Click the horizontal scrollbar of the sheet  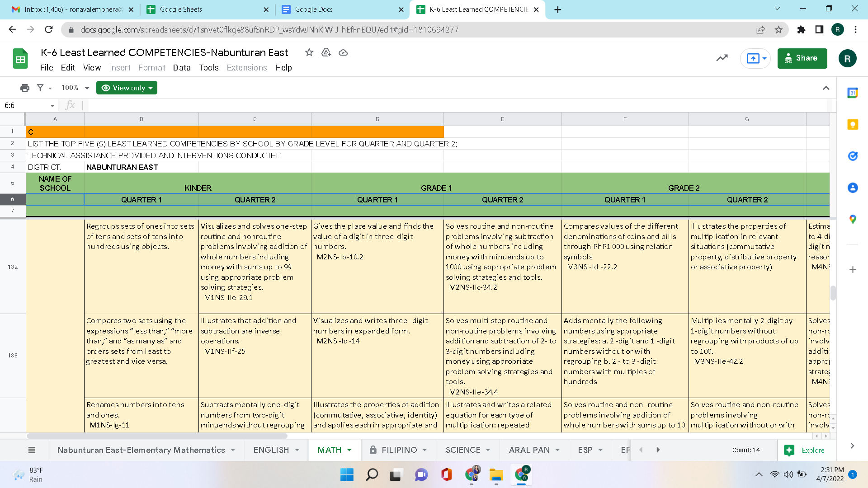point(157,436)
